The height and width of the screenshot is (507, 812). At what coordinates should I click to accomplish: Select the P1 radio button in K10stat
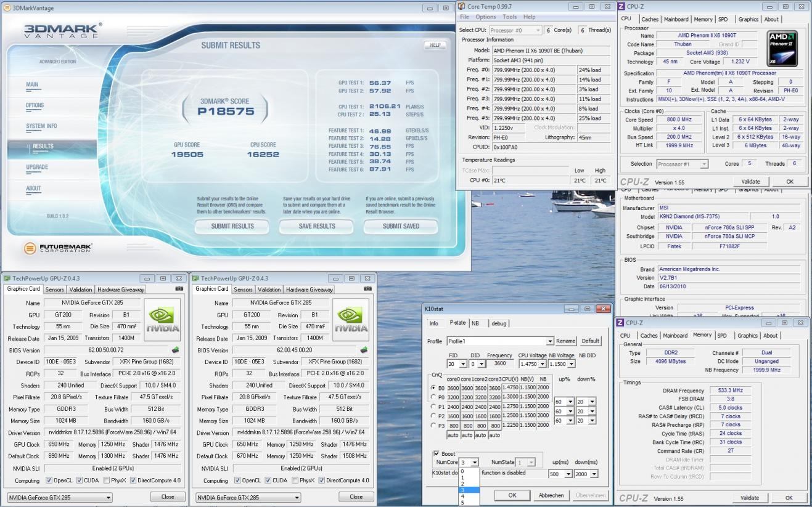click(x=433, y=407)
